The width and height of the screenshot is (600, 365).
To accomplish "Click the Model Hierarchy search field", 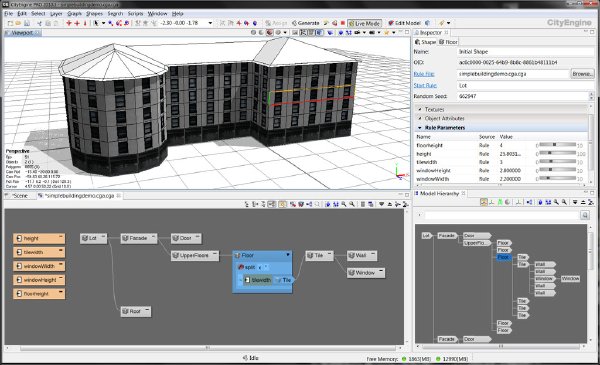I will (x=502, y=215).
